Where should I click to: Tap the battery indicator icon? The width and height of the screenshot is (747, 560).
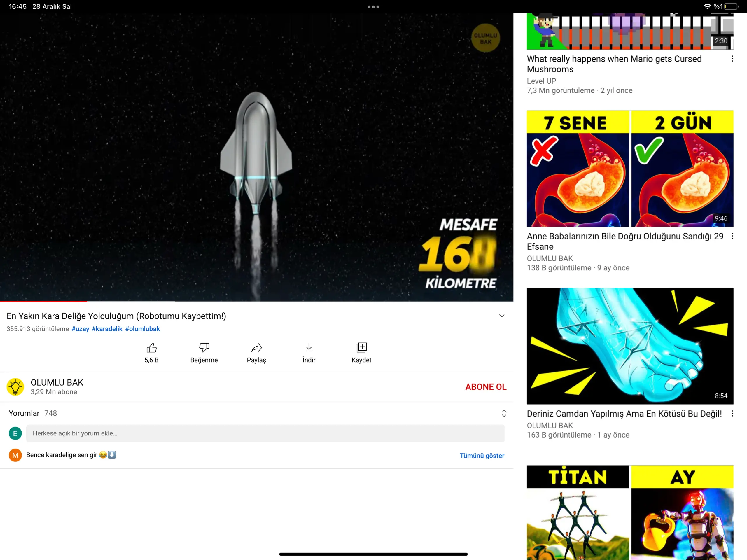coord(731,6)
